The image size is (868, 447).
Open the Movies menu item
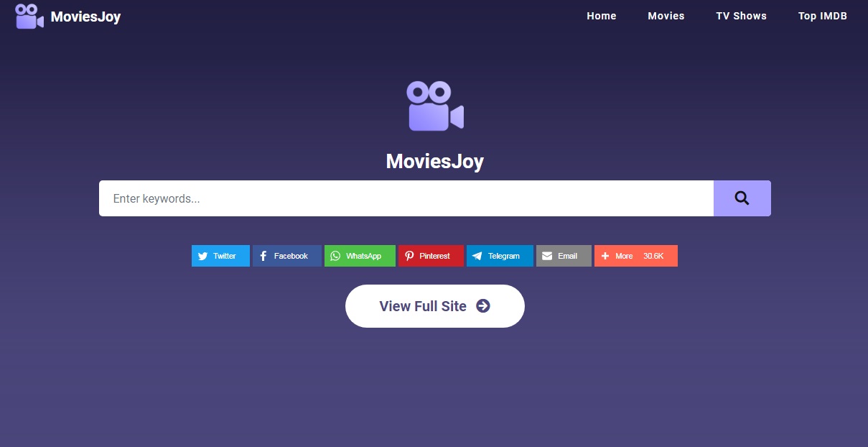(666, 16)
